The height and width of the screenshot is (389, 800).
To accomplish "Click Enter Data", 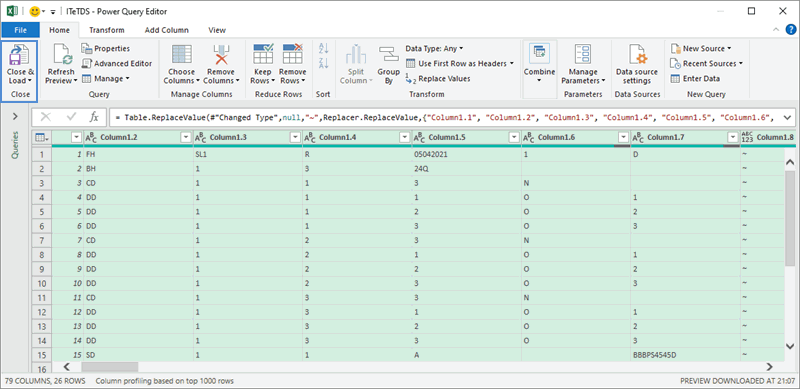I will pyautogui.click(x=695, y=79).
